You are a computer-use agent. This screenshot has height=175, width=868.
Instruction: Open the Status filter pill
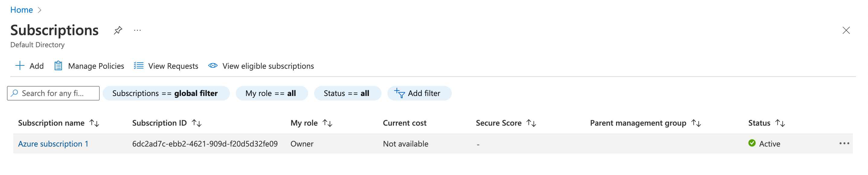point(347,93)
